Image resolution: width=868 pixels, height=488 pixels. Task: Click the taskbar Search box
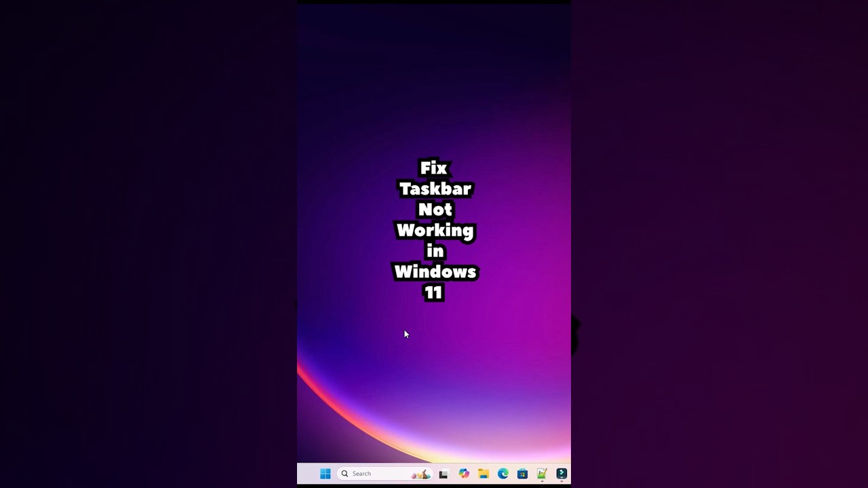click(385, 474)
